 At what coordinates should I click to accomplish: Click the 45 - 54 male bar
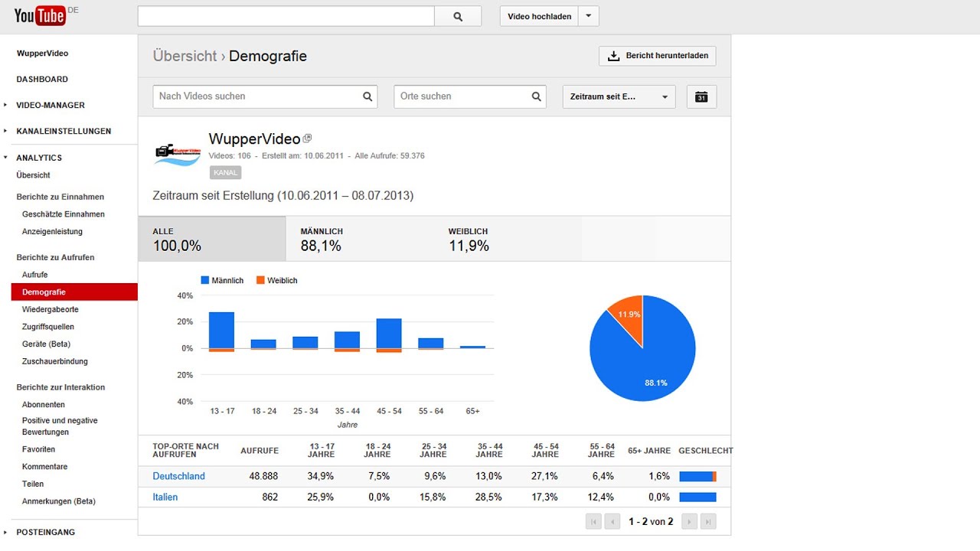[x=389, y=334]
